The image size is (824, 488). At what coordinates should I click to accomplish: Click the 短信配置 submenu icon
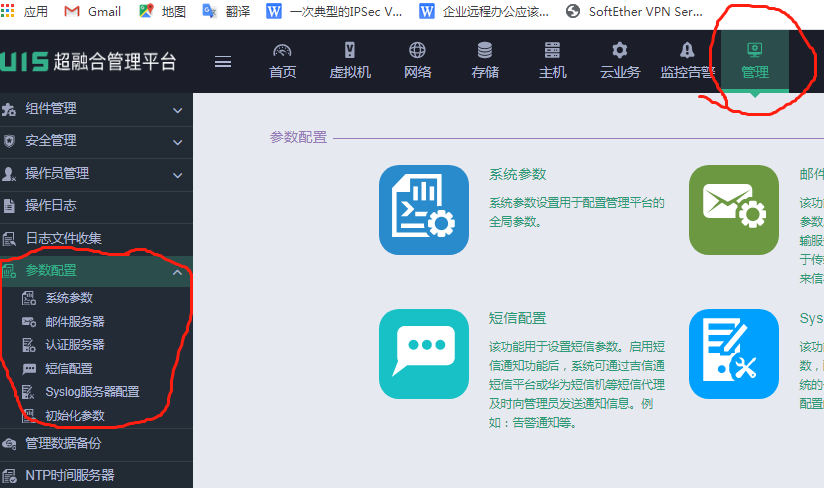[x=29, y=369]
